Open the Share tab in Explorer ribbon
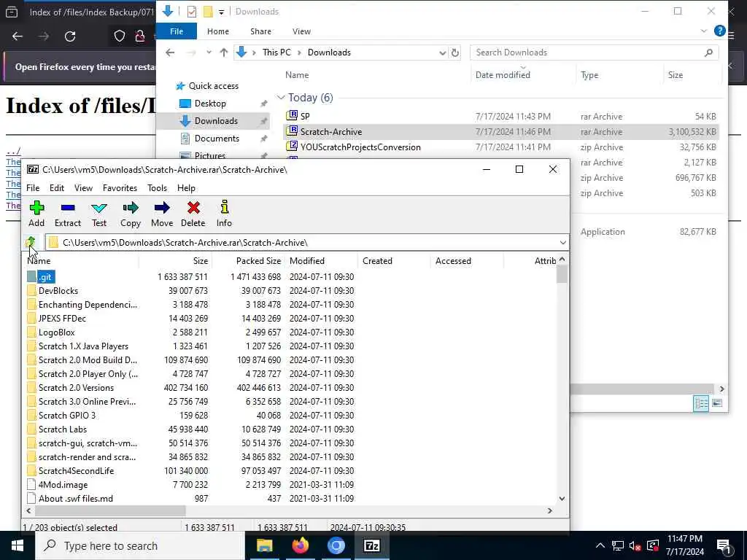The width and height of the screenshot is (747, 560). pyautogui.click(x=260, y=31)
